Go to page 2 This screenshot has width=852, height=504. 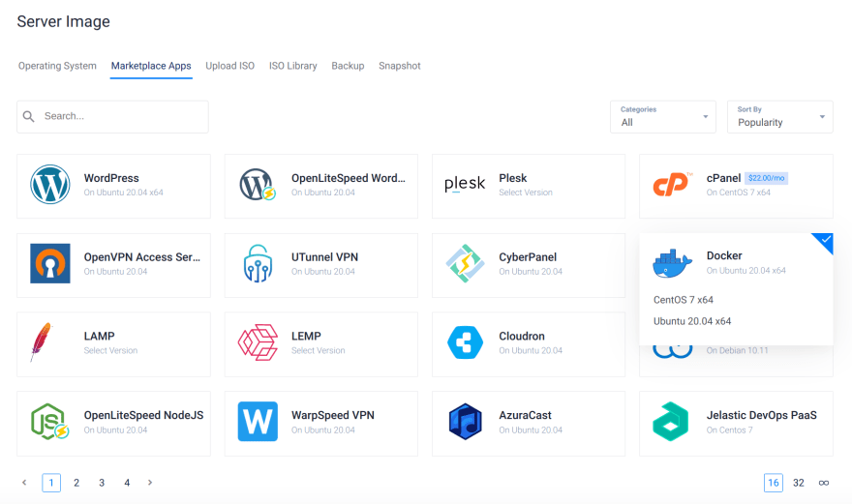[76, 483]
